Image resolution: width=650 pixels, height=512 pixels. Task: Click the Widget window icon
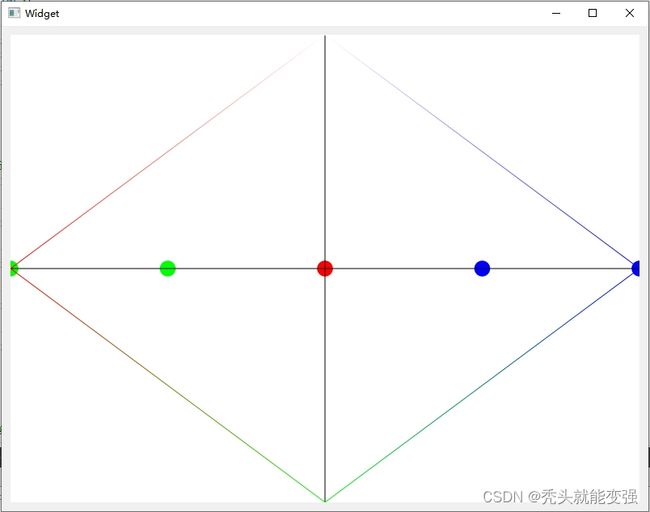click(14, 13)
